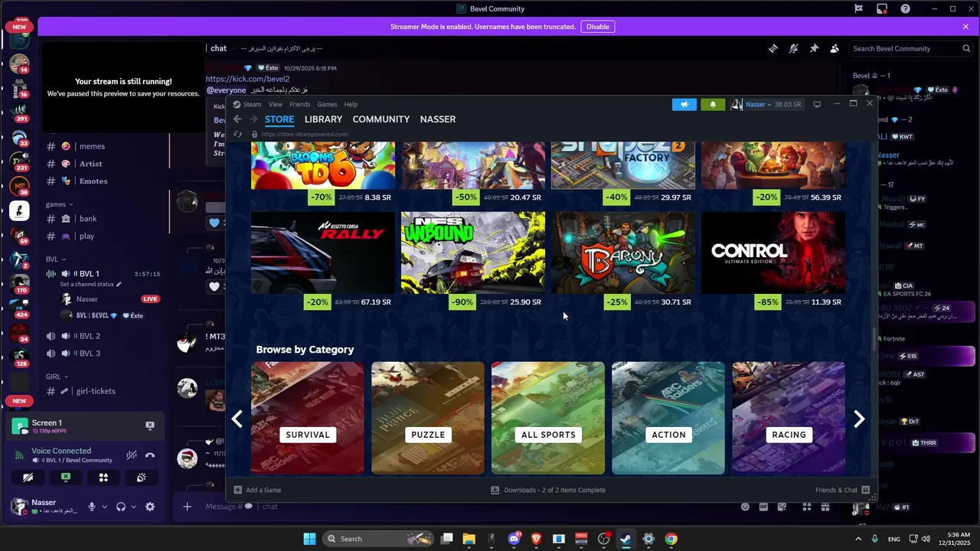Open Help menu in Steam
980x551 pixels.
[x=351, y=104]
